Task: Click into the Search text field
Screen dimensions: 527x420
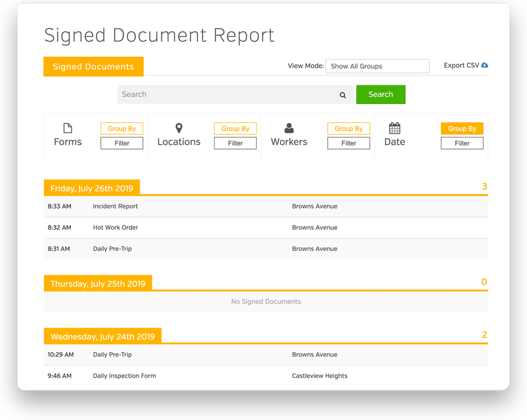Action: click(227, 94)
